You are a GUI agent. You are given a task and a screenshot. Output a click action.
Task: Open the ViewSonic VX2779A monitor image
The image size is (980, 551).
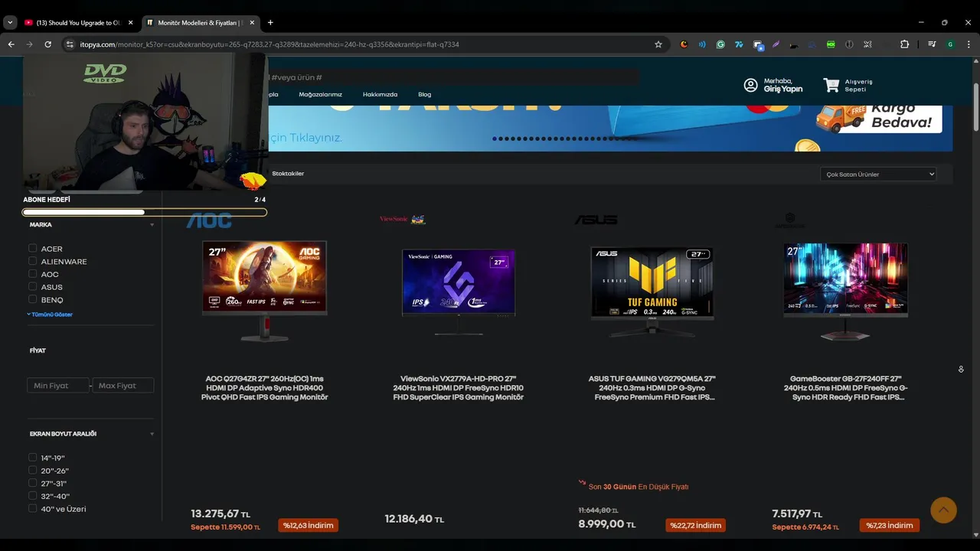[459, 292]
